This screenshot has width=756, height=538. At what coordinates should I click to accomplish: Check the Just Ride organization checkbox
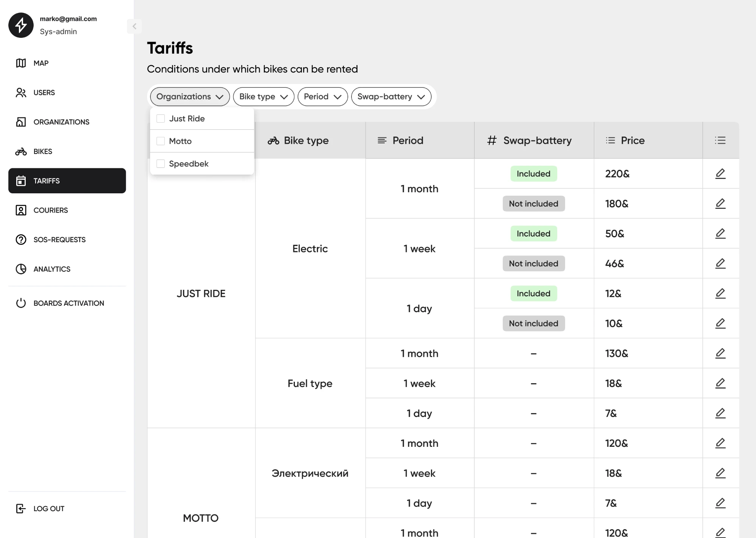[161, 118]
